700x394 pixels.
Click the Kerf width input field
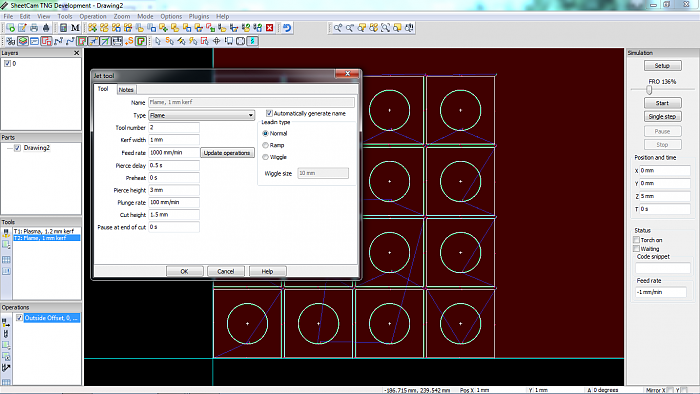[x=174, y=140]
